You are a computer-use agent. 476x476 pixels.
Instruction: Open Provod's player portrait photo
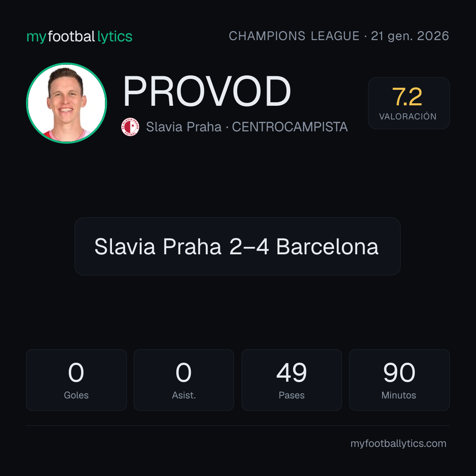[67, 103]
